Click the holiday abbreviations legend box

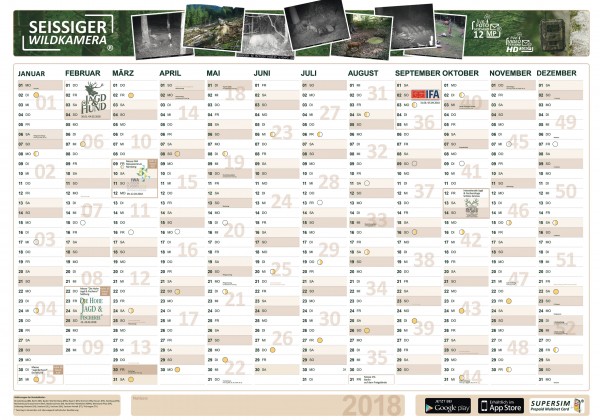(x=67, y=405)
